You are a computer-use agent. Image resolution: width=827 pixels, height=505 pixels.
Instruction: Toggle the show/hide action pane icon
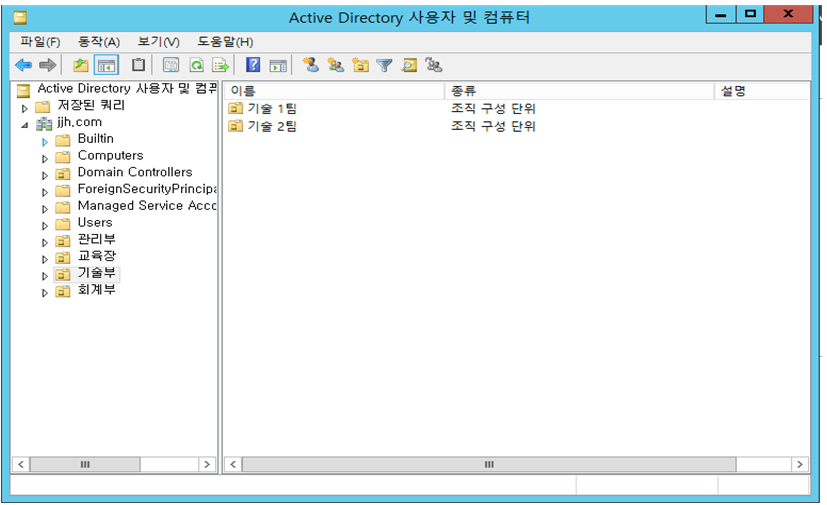(x=278, y=65)
